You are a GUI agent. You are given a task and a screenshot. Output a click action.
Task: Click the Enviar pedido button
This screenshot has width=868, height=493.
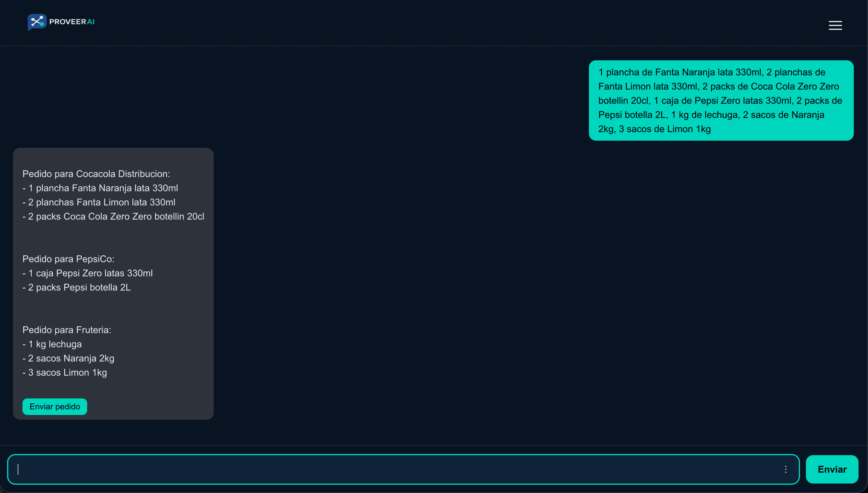coord(55,407)
